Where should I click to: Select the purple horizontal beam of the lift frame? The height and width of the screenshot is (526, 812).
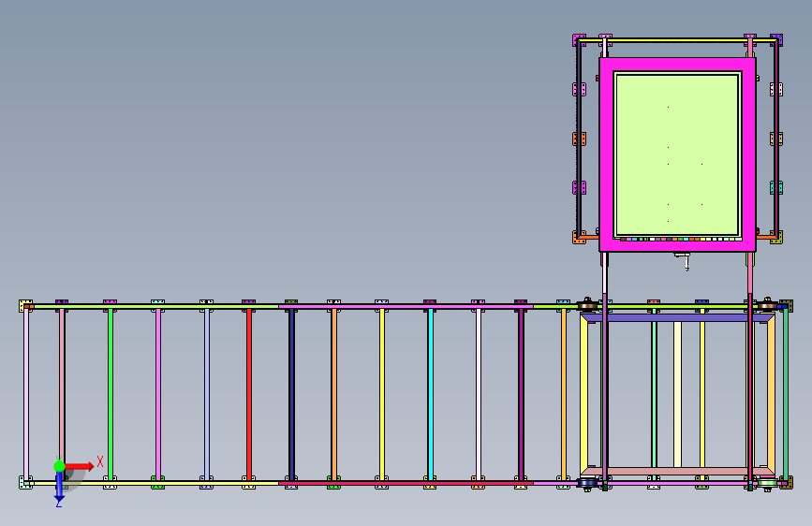pos(677,318)
